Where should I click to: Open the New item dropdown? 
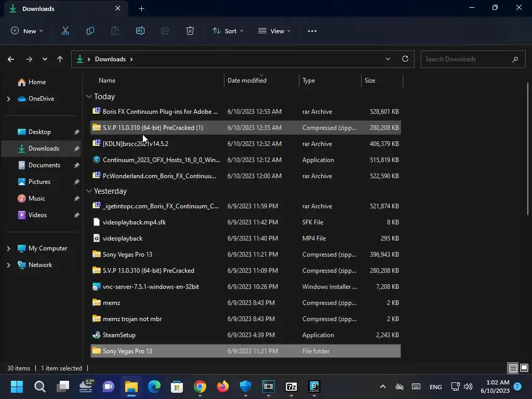[27, 31]
